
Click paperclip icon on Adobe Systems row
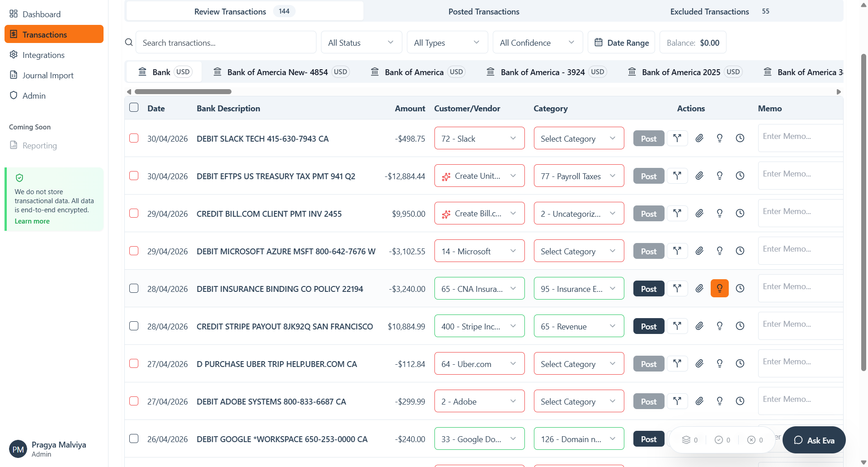pyautogui.click(x=699, y=401)
